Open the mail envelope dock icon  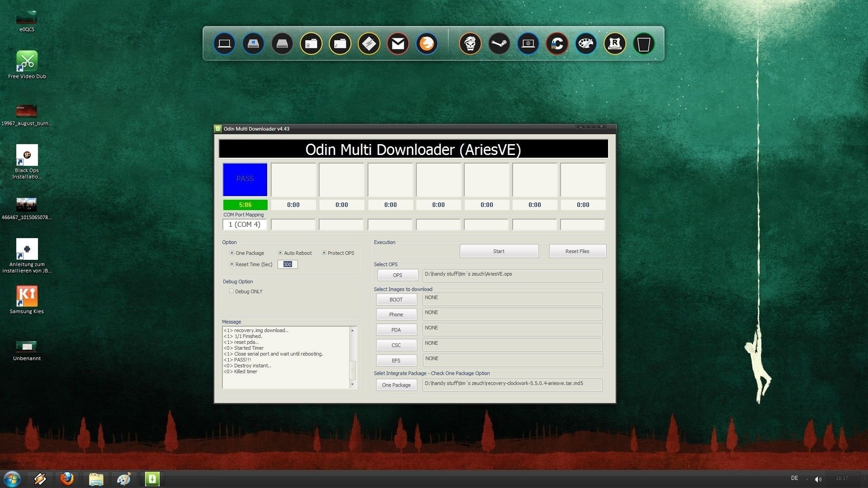coord(398,44)
